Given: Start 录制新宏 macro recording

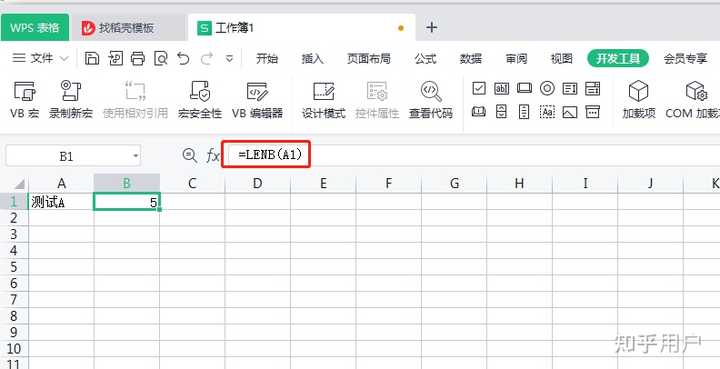Looking at the screenshot, I should click(71, 100).
